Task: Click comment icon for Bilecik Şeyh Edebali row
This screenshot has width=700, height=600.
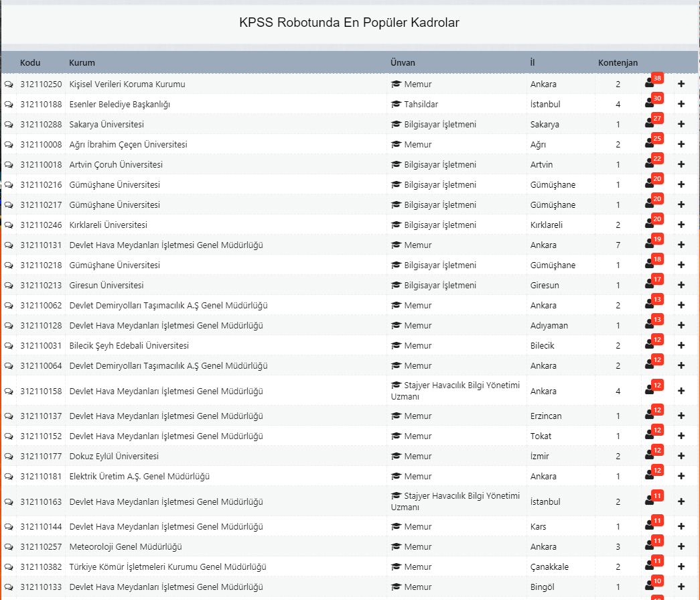Action: click(x=9, y=345)
